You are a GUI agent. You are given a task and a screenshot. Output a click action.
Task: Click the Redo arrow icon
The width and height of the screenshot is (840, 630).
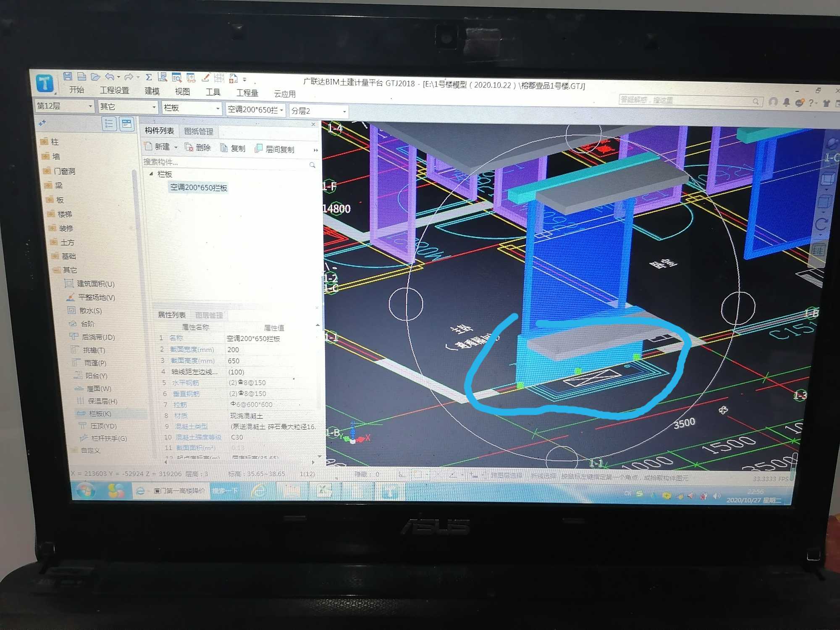coord(129,77)
